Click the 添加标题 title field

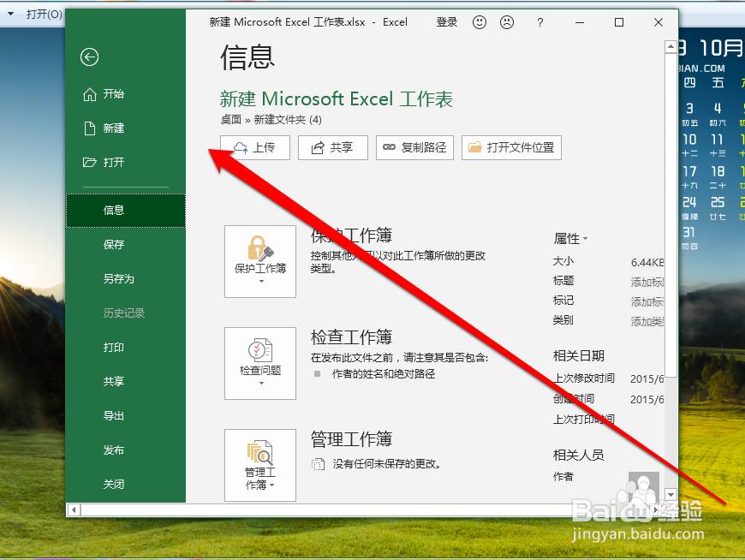coord(647,282)
